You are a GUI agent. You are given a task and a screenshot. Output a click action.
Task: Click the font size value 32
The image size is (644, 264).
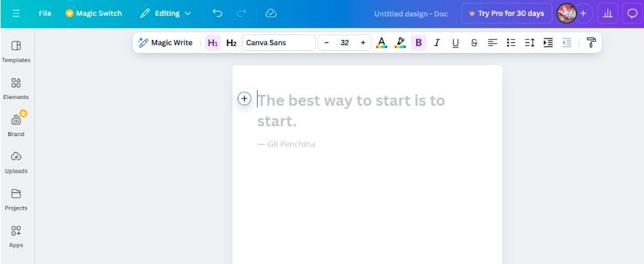click(x=344, y=43)
